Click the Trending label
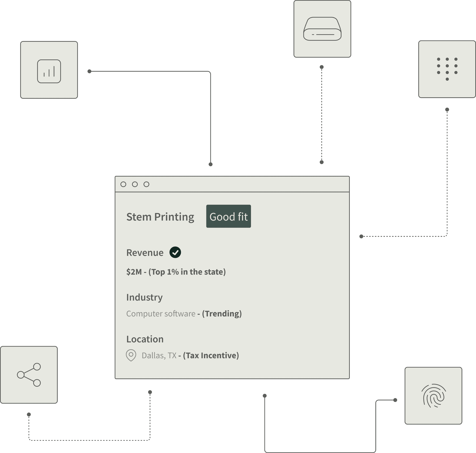 coord(221,314)
